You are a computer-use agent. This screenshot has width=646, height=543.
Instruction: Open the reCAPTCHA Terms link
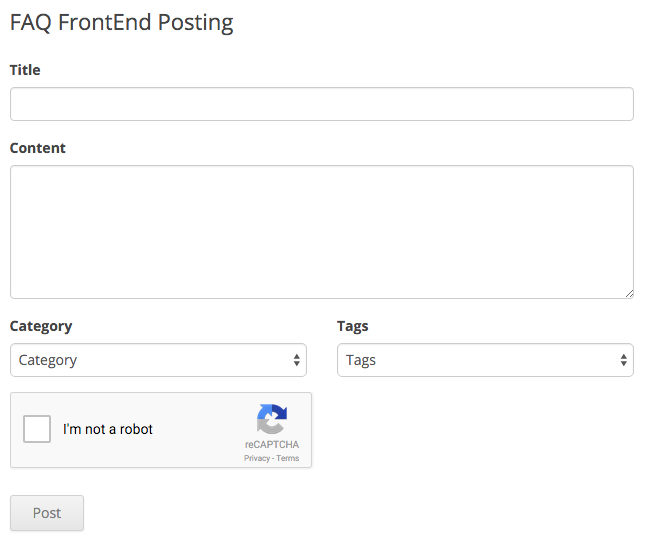pyautogui.click(x=288, y=458)
